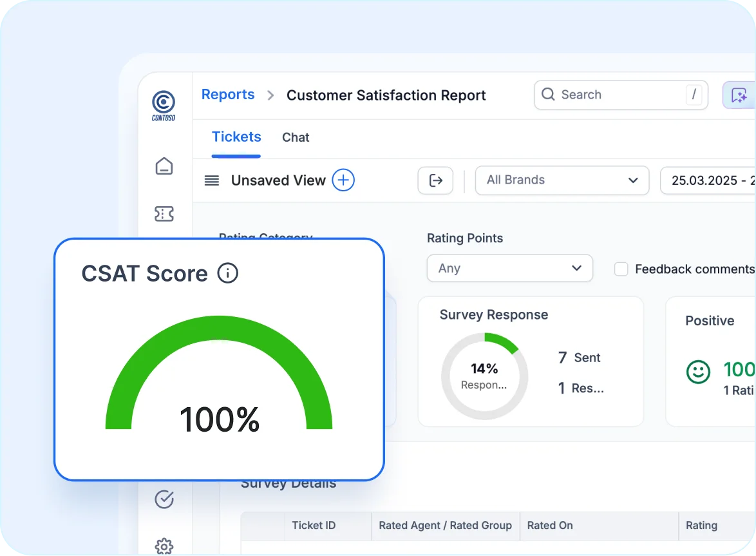The image size is (756, 556).
Task: Open Settings via the gear icon
Action: pyautogui.click(x=164, y=546)
